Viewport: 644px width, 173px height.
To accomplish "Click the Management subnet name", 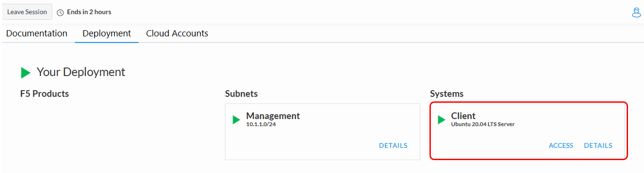I will (x=273, y=116).
